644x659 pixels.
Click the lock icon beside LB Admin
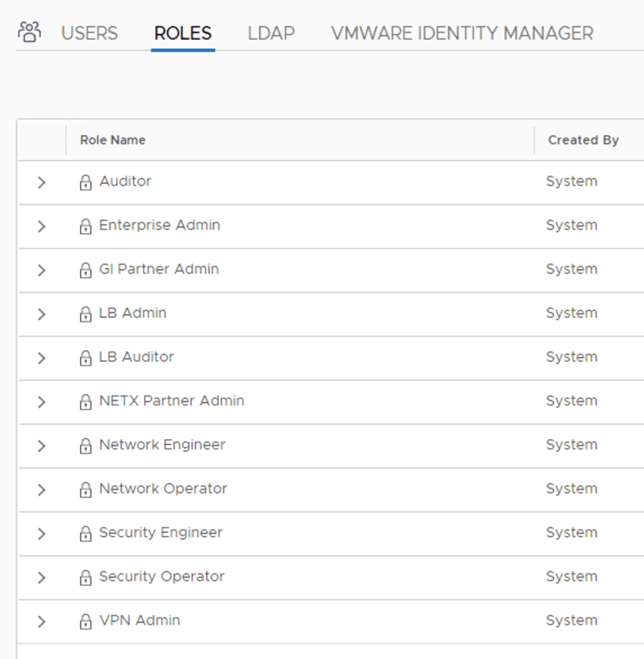coord(86,314)
